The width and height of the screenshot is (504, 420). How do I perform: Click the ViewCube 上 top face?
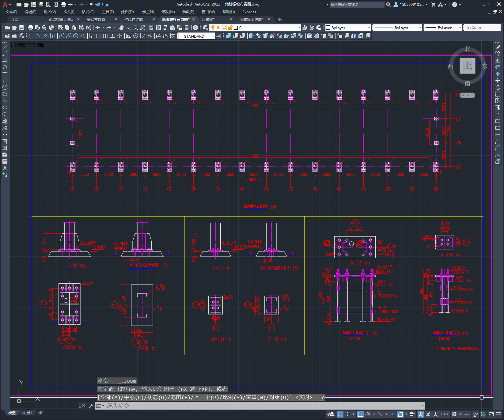467,66
